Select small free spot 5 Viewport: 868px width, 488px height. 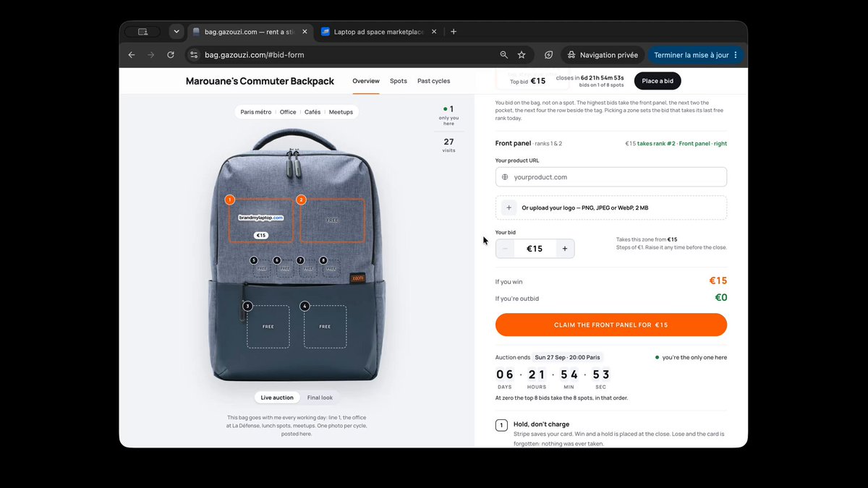[x=262, y=269]
